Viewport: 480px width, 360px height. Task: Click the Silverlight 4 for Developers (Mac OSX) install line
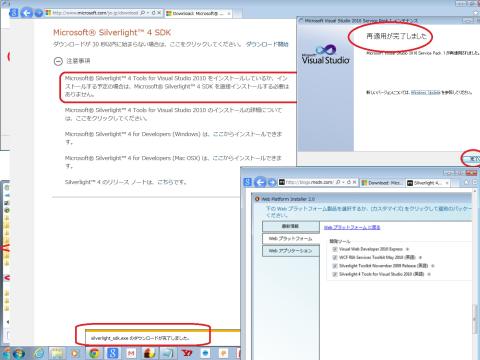173,162
